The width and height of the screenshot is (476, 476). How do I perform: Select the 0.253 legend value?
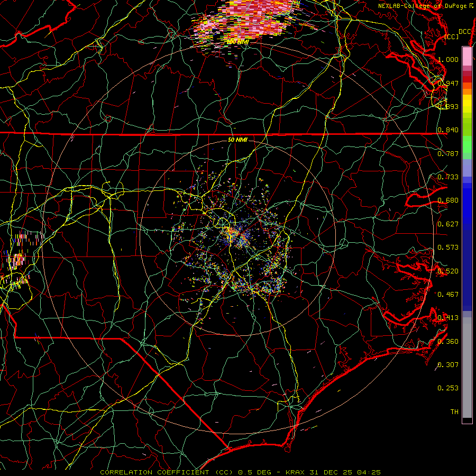448,388
